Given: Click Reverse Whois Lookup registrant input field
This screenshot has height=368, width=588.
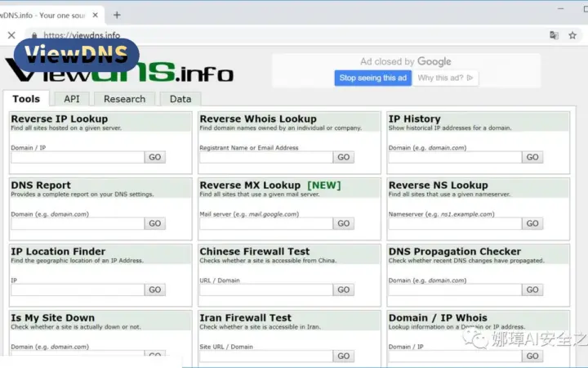Looking at the screenshot, I should [266, 157].
